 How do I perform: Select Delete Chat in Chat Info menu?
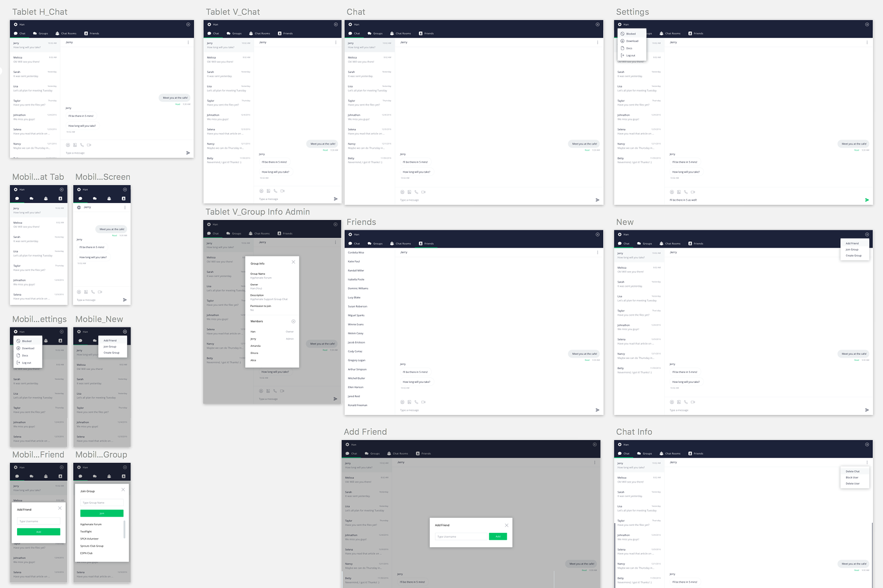point(854,471)
